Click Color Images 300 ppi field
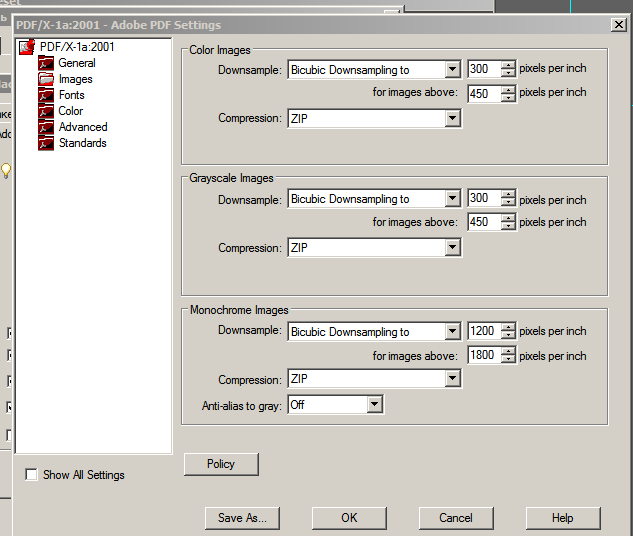633x536 pixels. click(484, 69)
